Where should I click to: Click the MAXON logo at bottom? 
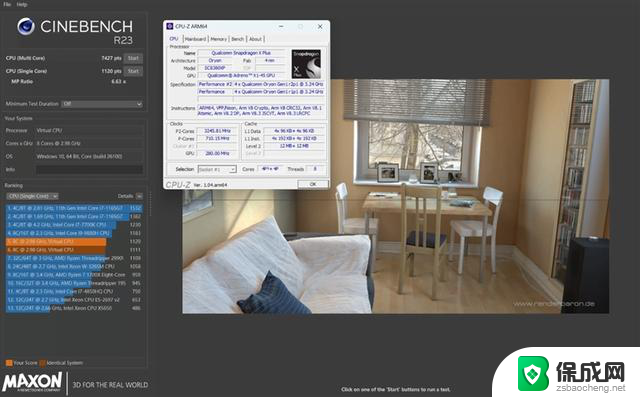32,382
